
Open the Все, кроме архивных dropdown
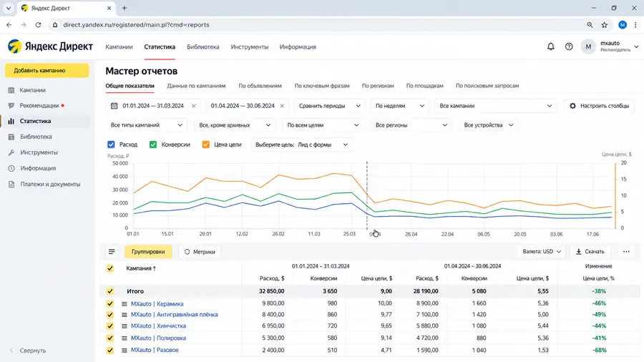coord(235,125)
